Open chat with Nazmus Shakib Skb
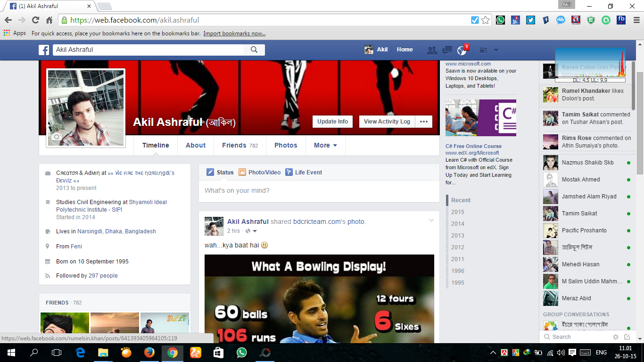 coord(587,163)
